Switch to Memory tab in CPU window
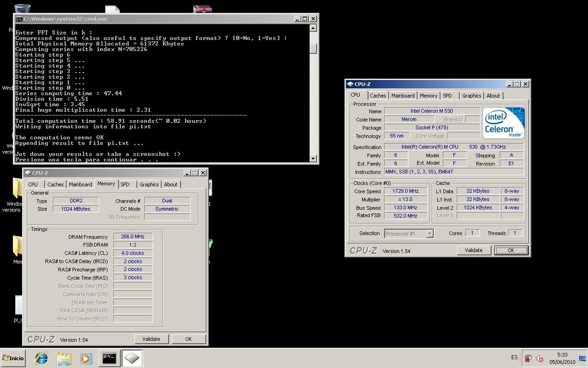The height and width of the screenshot is (368, 588). click(x=429, y=96)
